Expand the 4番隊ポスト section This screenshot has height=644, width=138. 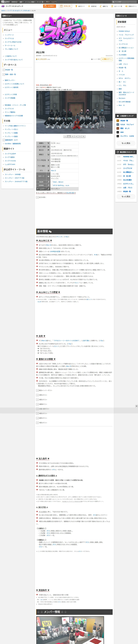(37, 404)
